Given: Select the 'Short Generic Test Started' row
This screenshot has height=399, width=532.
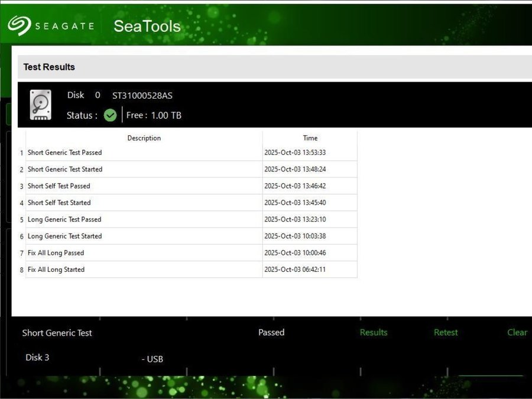Looking at the screenshot, I should 65,169.
